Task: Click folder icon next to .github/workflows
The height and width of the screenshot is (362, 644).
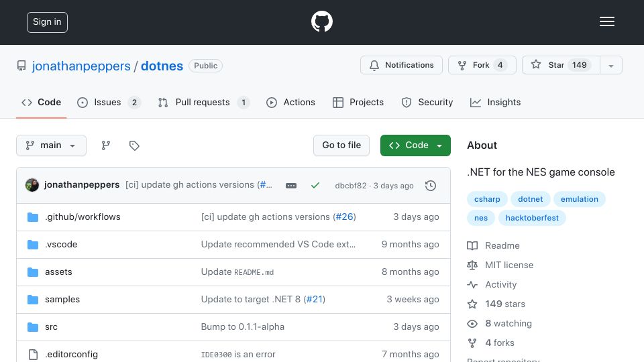Action: coord(33,217)
